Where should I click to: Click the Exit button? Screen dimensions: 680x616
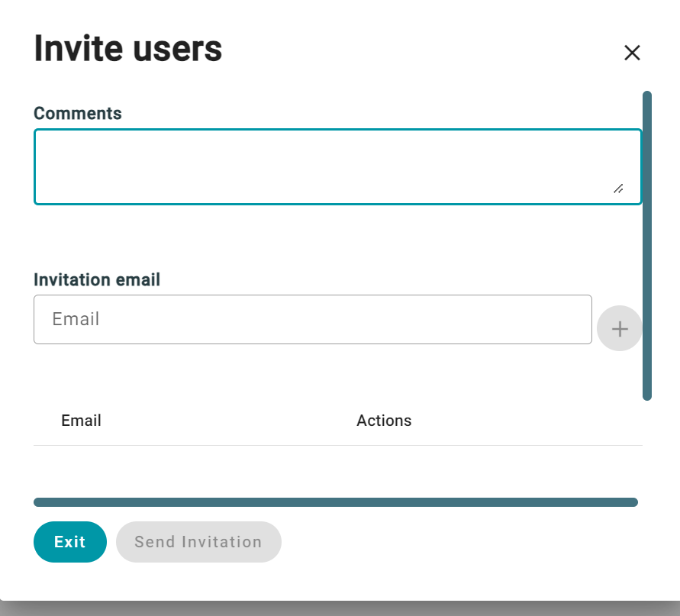pyautogui.click(x=69, y=542)
